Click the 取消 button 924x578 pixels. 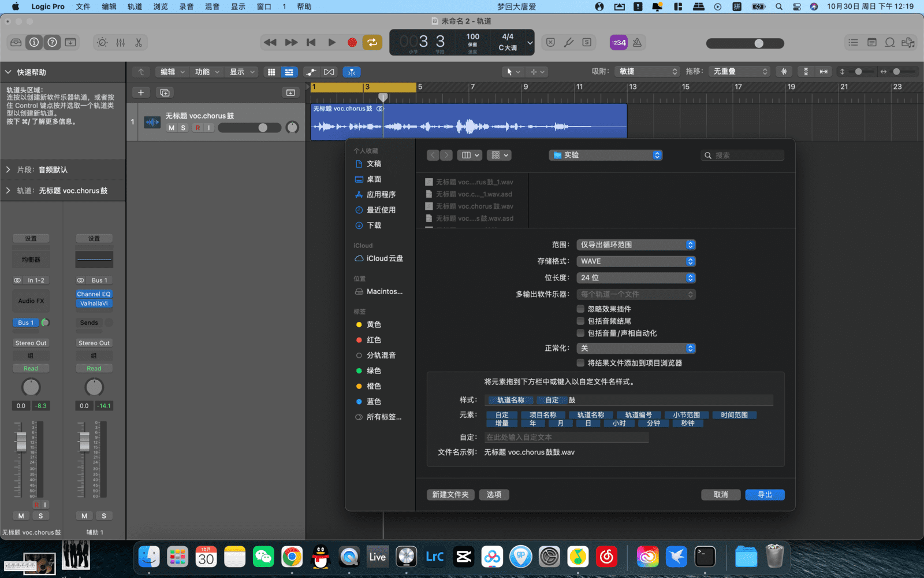pos(721,495)
